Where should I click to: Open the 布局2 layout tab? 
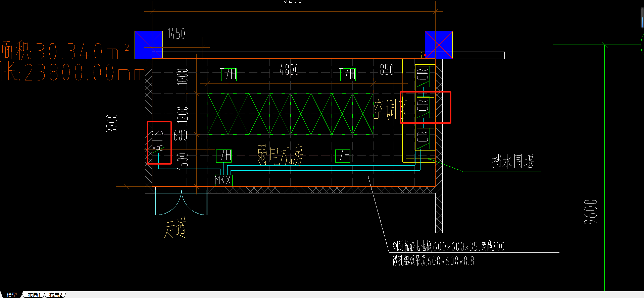[56, 295]
